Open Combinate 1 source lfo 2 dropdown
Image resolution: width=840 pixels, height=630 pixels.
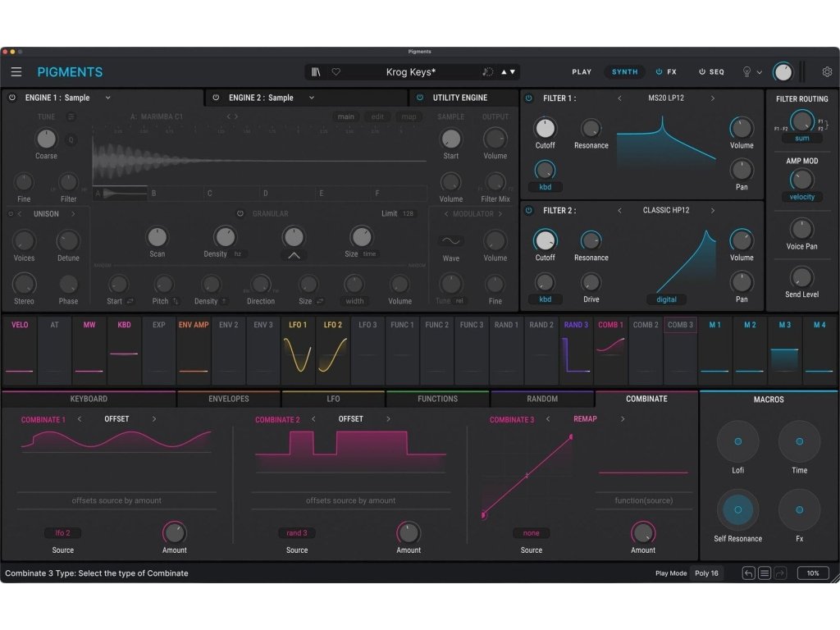click(62, 533)
